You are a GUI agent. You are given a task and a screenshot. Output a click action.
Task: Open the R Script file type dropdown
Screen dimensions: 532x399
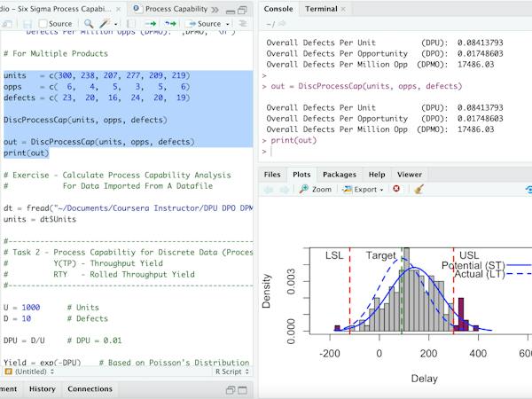point(232,372)
